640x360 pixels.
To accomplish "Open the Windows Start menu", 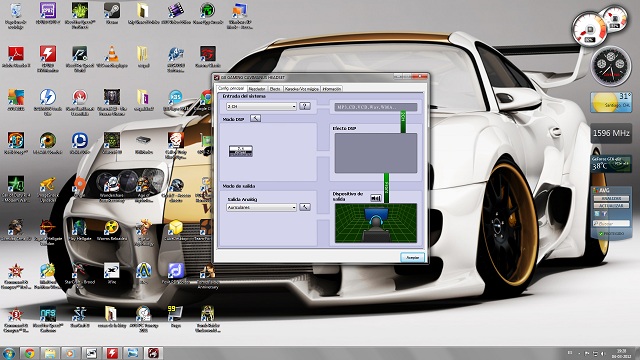I will tap(9, 353).
